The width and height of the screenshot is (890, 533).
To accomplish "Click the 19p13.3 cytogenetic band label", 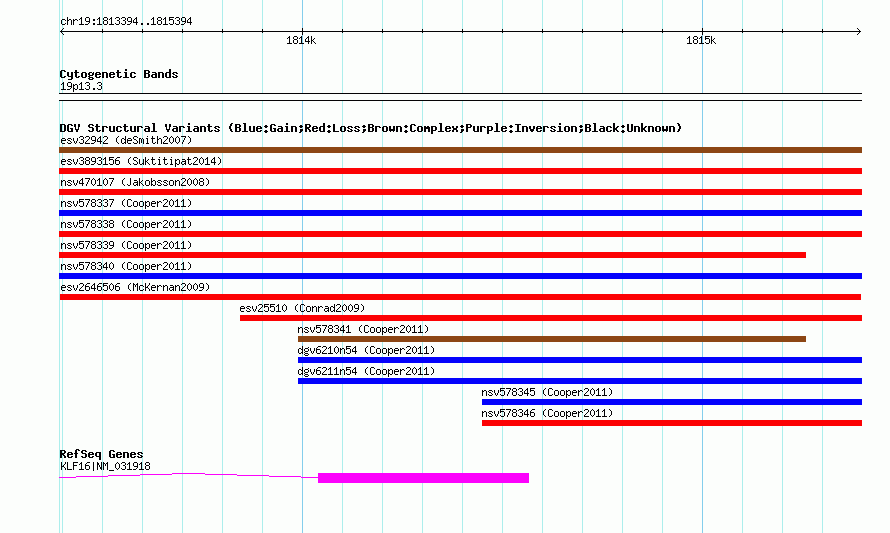I will (81, 86).
